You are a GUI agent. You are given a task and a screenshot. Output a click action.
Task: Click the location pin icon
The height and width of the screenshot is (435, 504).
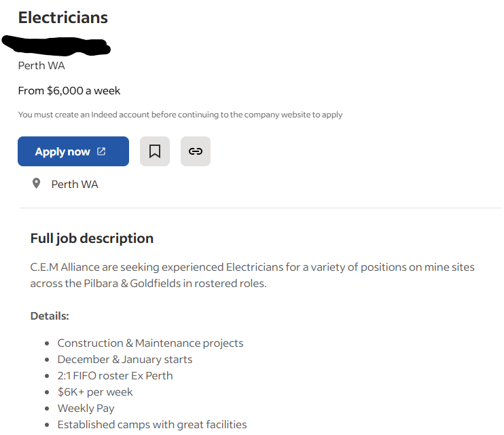[37, 183]
